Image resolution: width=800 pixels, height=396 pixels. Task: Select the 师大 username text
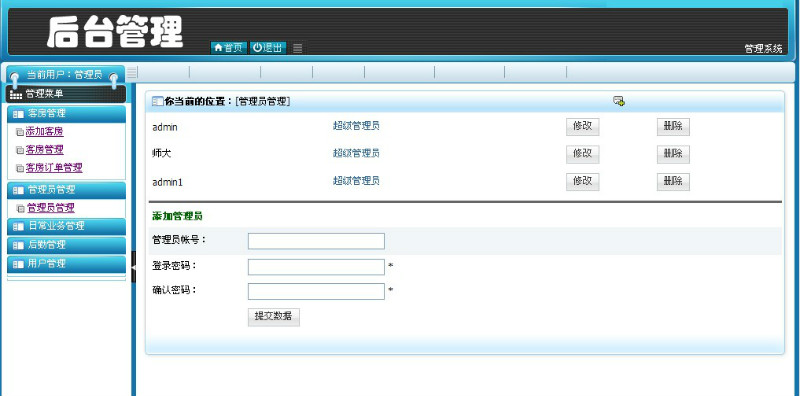click(x=162, y=153)
